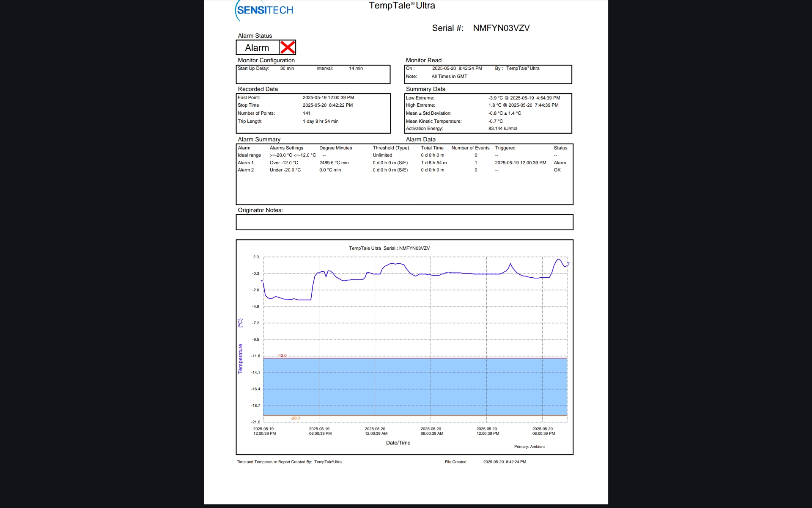Click Number of Points value 141
The width and height of the screenshot is (812, 508).
pos(306,113)
